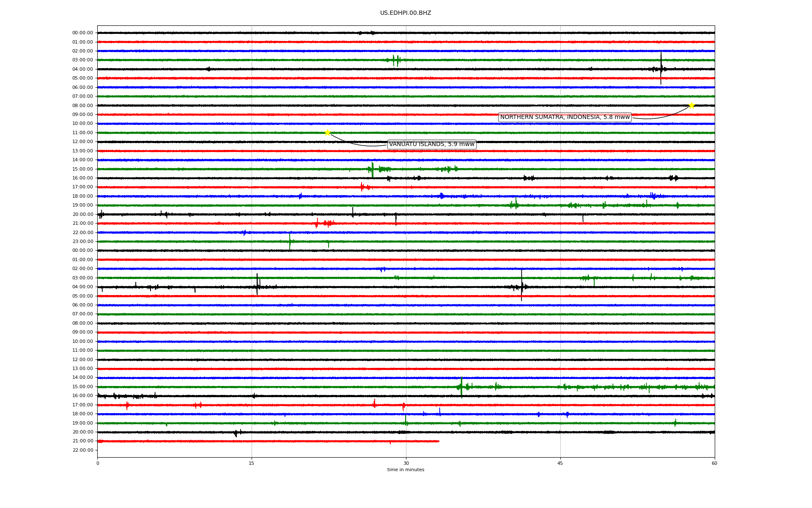
Task: Click the yellow star marking the Vanuatu event
Action: pyautogui.click(x=327, y=133)
